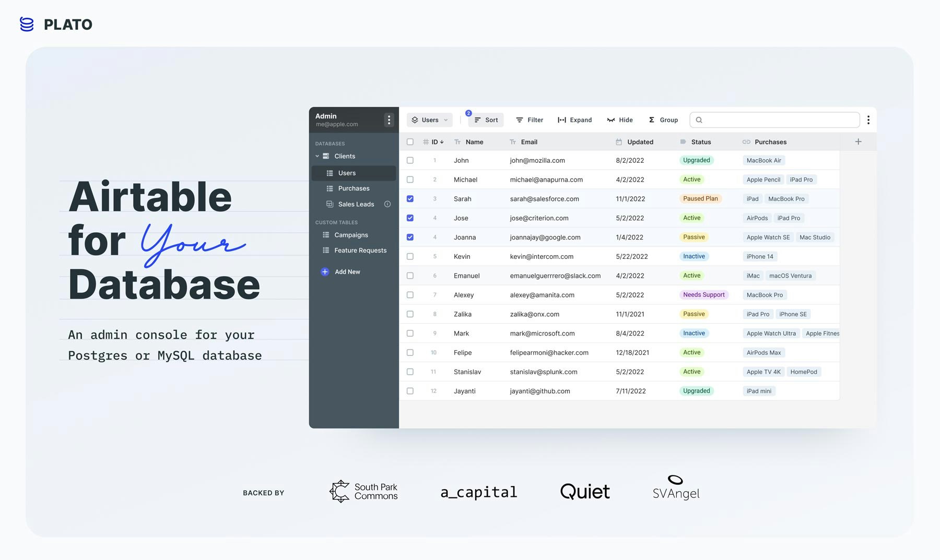Uncheck the checkbox for Jose's row
This screenshot has width=940, height=560.
410,218
